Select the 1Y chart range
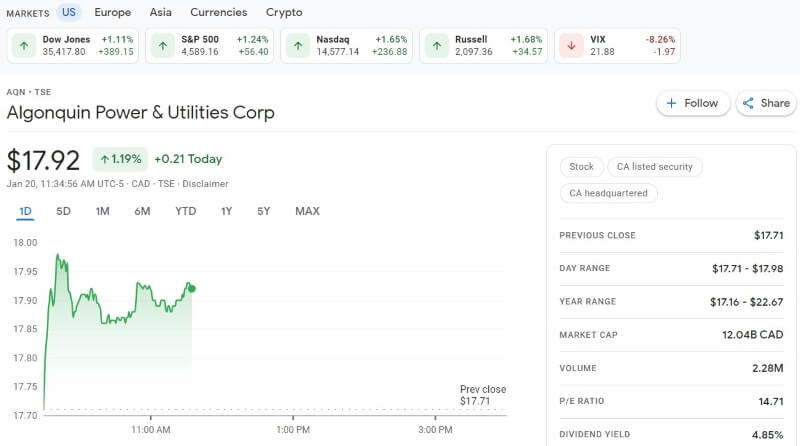The height and width of the screenshot is (446, 800). coord(227,211)
